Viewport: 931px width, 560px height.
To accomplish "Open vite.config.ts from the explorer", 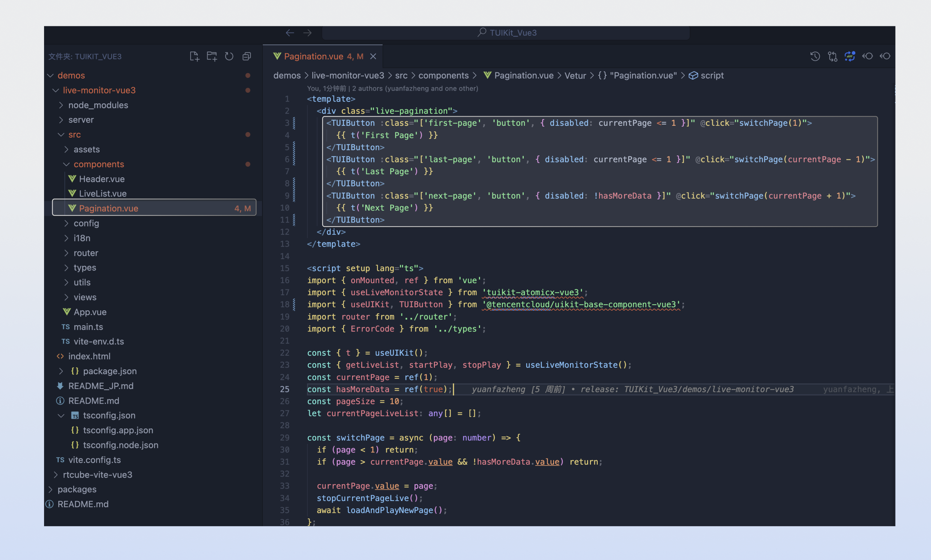I will coord(95,460).
